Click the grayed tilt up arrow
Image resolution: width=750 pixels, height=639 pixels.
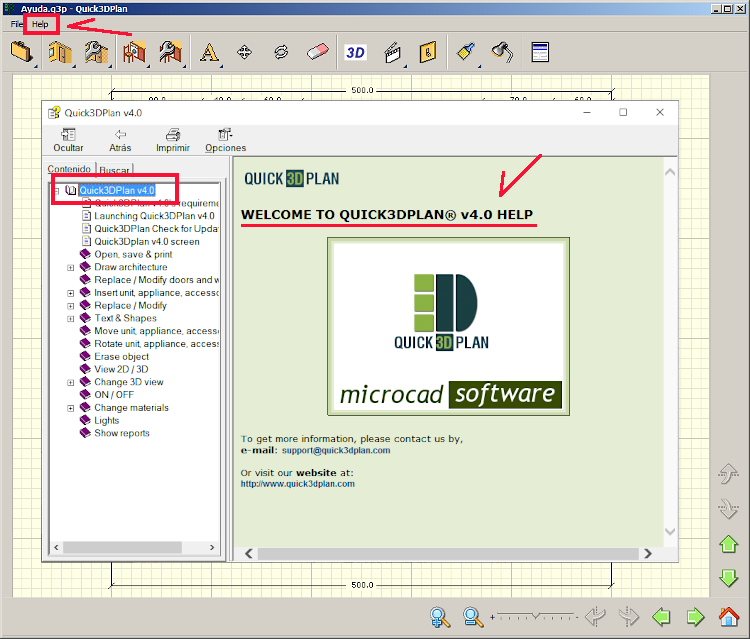click(728, 474)
